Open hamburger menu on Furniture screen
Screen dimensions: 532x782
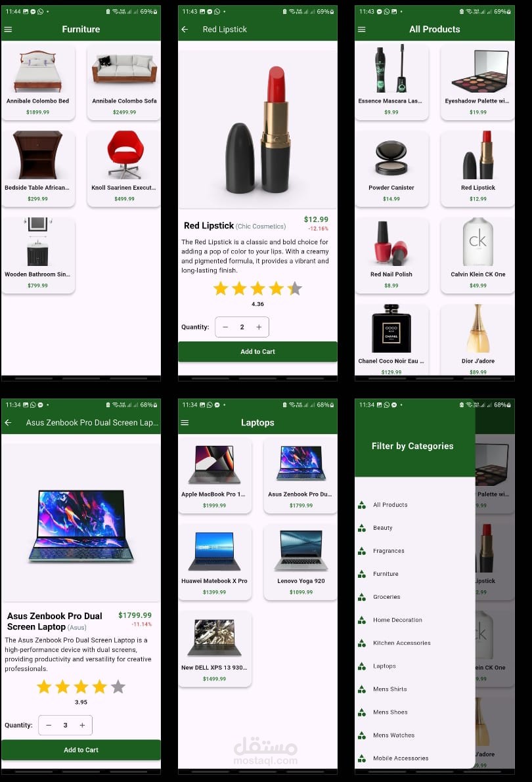8,30
